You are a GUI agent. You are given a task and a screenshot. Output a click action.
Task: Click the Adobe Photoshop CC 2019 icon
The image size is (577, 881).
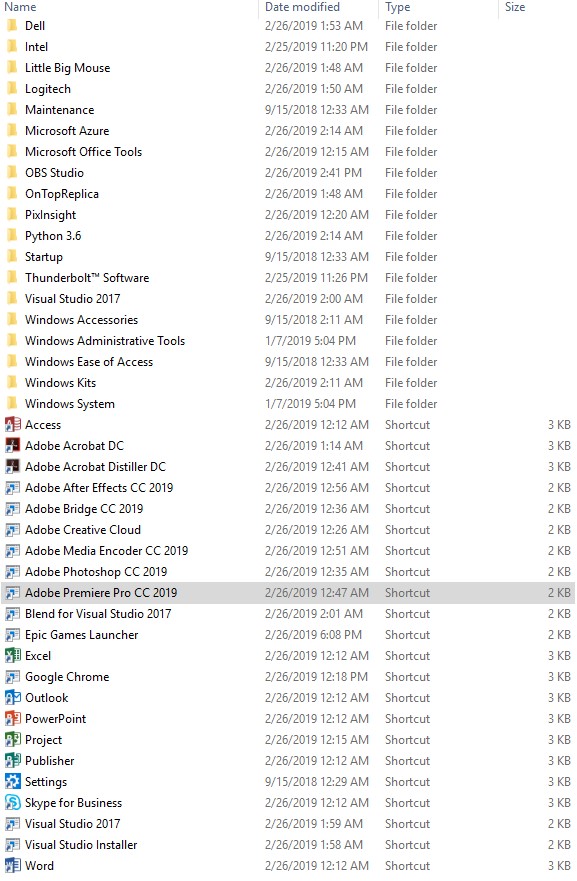(12, 572)
